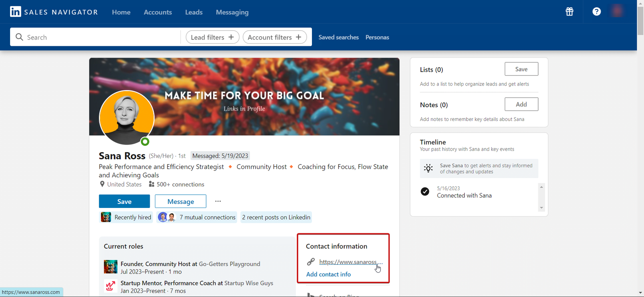This screenshot has height=297, width=644.
Task: Click the profile banner image
Action: coord(244,97)
